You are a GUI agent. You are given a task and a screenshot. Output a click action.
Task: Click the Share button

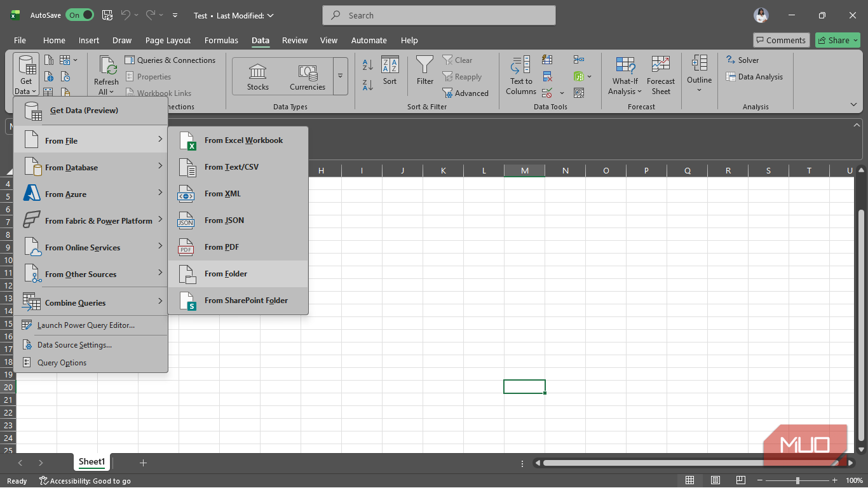pos(837,40)
